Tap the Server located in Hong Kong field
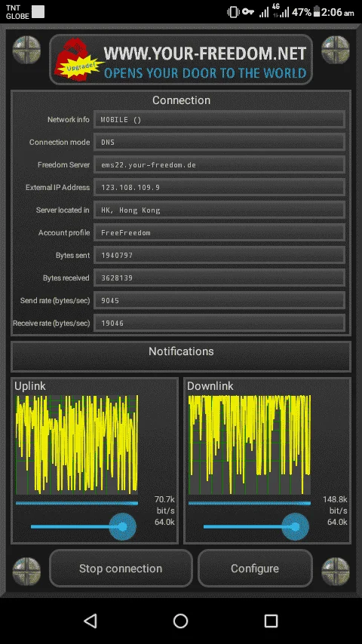 point(219,210)
